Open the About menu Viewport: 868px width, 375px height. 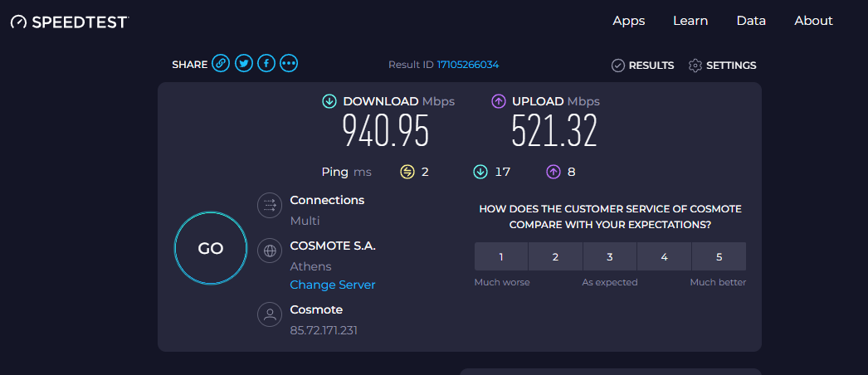(814, 21)
